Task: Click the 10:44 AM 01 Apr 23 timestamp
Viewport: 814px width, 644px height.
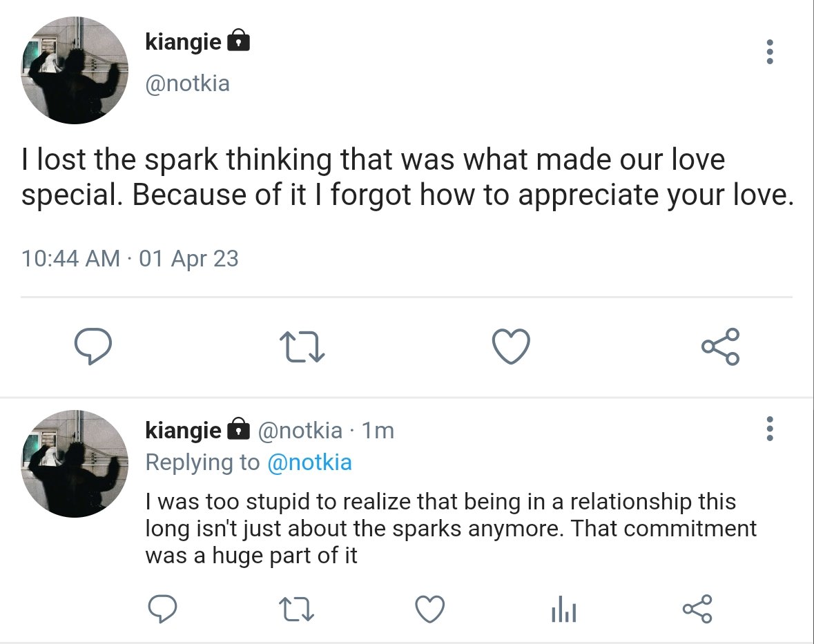Action: click(x=130, y=258)
